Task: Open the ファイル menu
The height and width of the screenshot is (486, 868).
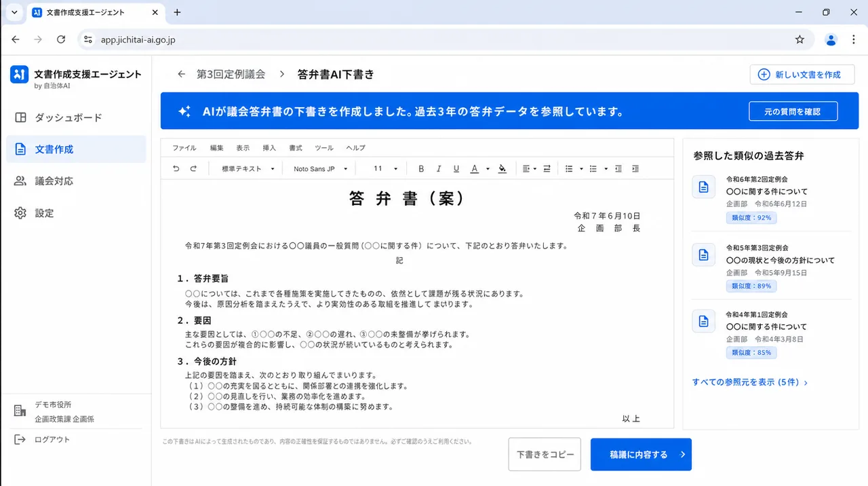Action: pyautogui.click(x=184, y=148)
